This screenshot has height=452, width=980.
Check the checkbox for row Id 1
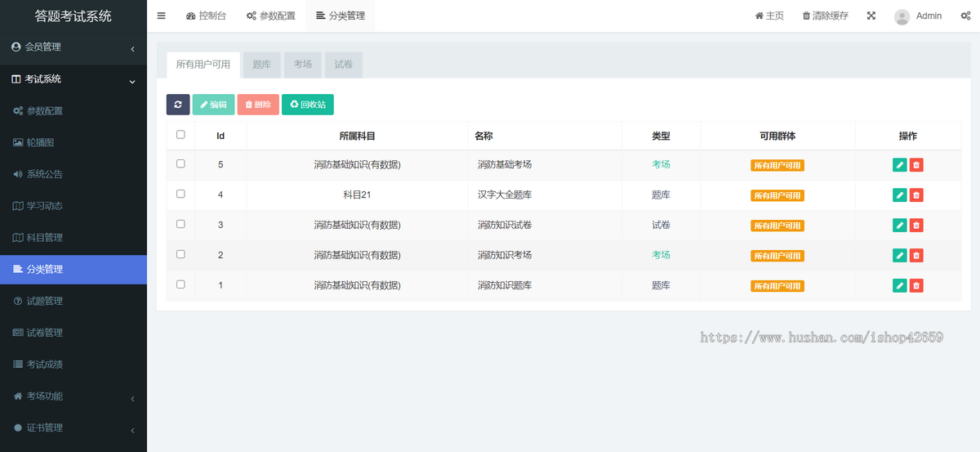tap(180, 284)
